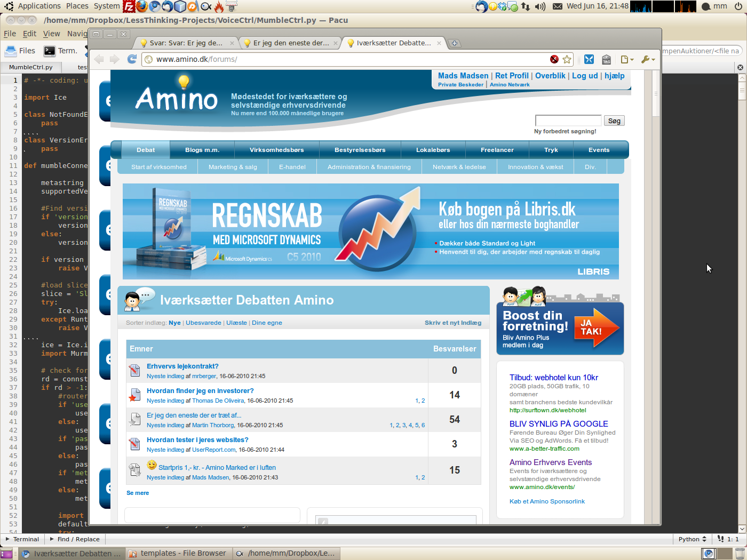Click the Amino search input field
Viewport: 747px width, 560px height.
coord(568,121)
